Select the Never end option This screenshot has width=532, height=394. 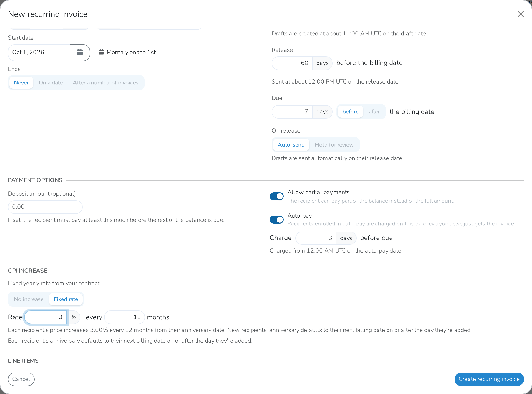[21, 83]
